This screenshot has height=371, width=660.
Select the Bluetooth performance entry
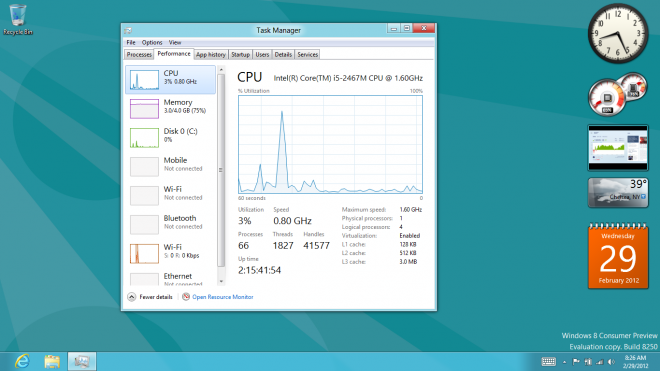coord(170,224)
